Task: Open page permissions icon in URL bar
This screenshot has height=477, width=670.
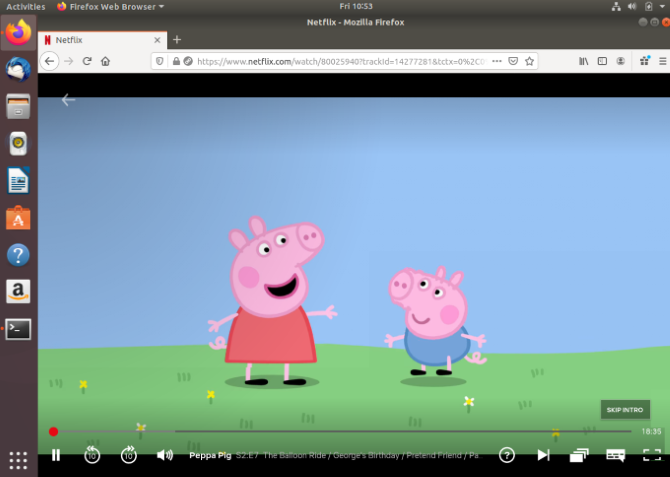Action: click(x=188, y=61)
